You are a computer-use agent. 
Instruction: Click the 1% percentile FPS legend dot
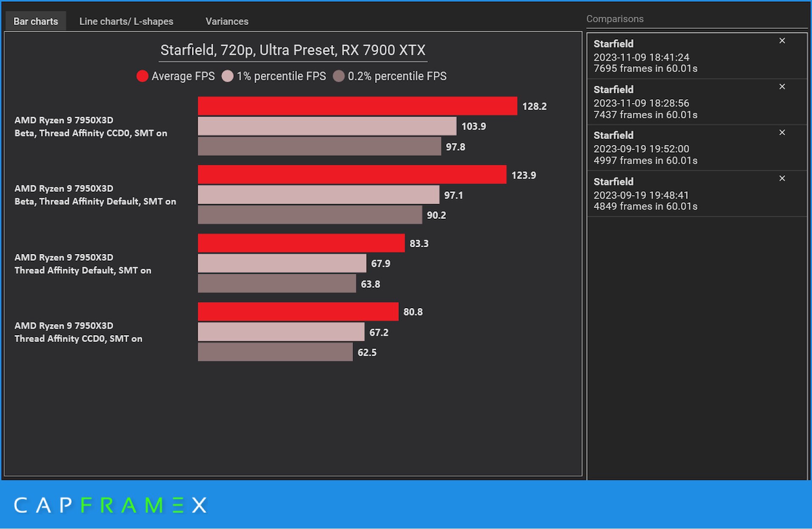(x=228, y=76)
